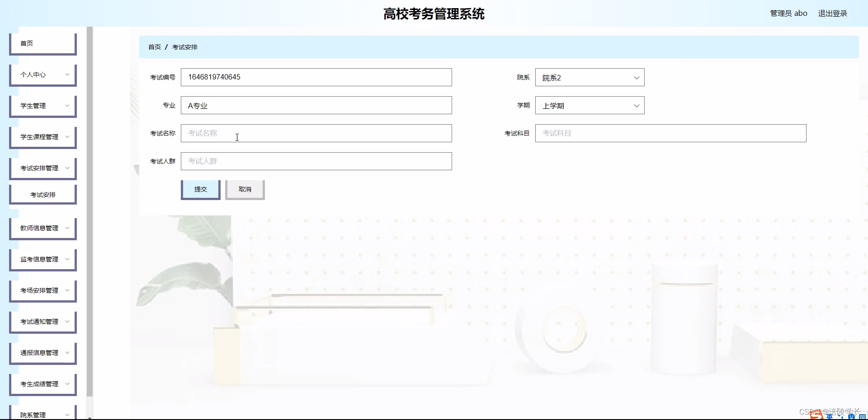Click 退出登录 to log out
Viewport: 868px width, 420px height.
click(x=833, y=13)
